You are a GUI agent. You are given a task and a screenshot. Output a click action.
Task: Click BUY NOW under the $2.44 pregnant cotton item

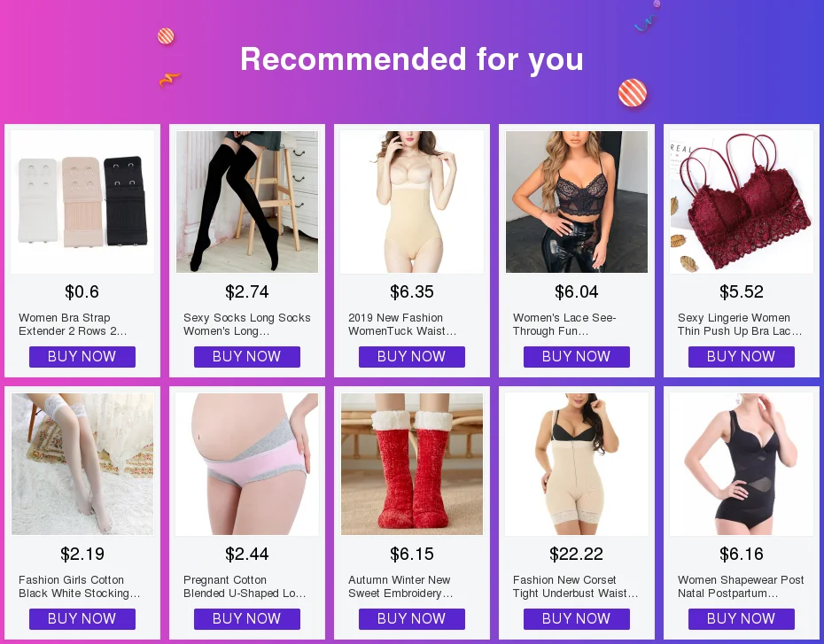tap(247, 619)
